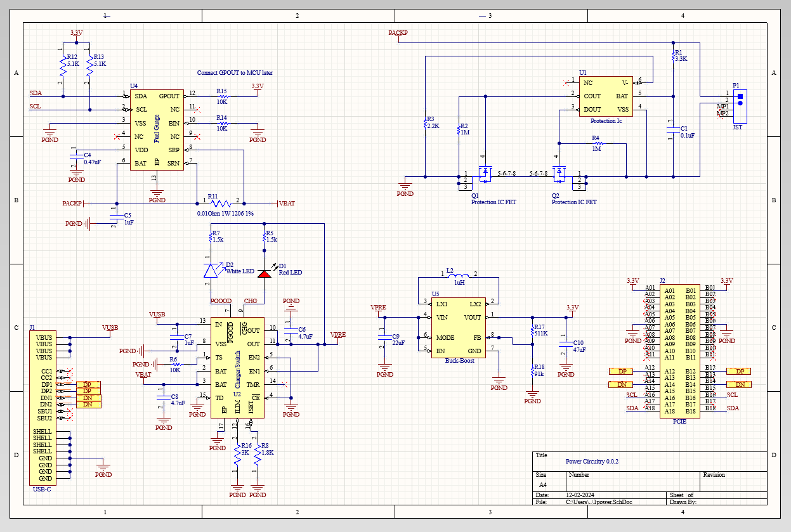
Task: Click the 'Power Circuitry 0.0.2' title text
Action: tap(591, 462)
